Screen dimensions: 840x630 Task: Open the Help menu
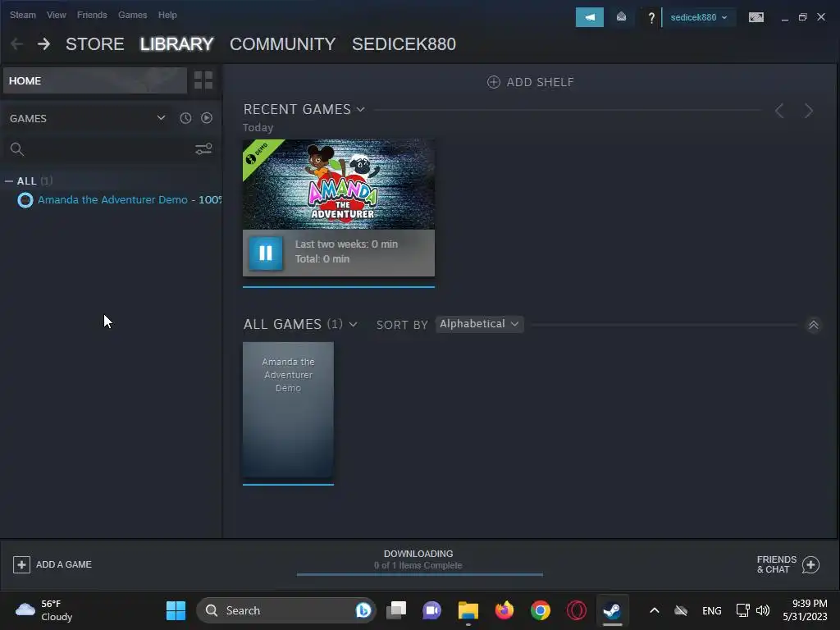click(167, 15)
